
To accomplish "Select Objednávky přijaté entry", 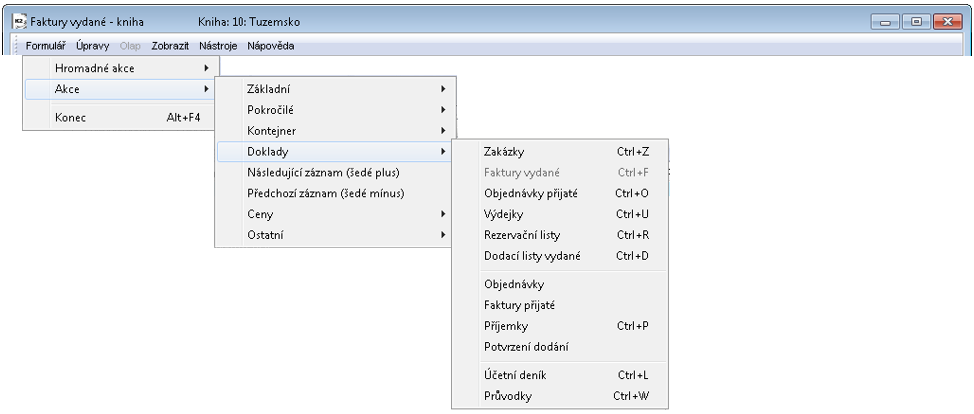I will [531, 193].
